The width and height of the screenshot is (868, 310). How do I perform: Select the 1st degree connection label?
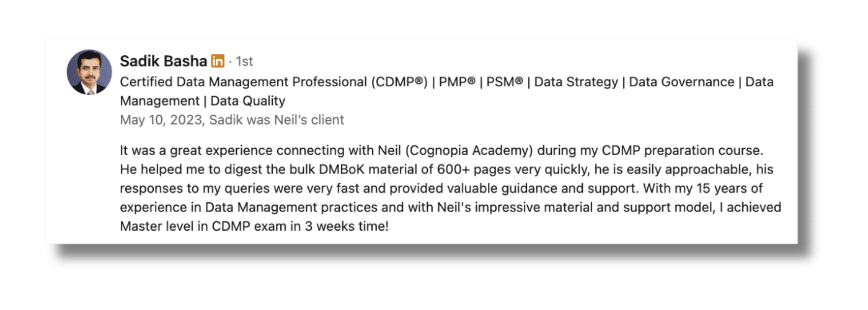244,61
